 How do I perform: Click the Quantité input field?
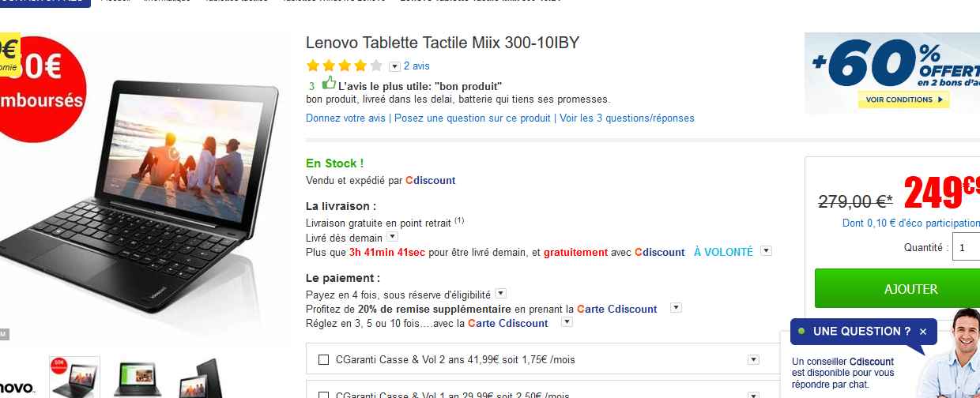(x=966, y=247)
